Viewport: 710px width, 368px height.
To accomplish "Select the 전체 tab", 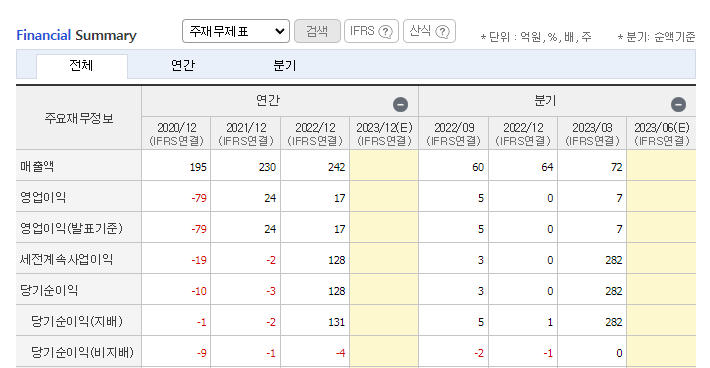I will click(82, 66).
